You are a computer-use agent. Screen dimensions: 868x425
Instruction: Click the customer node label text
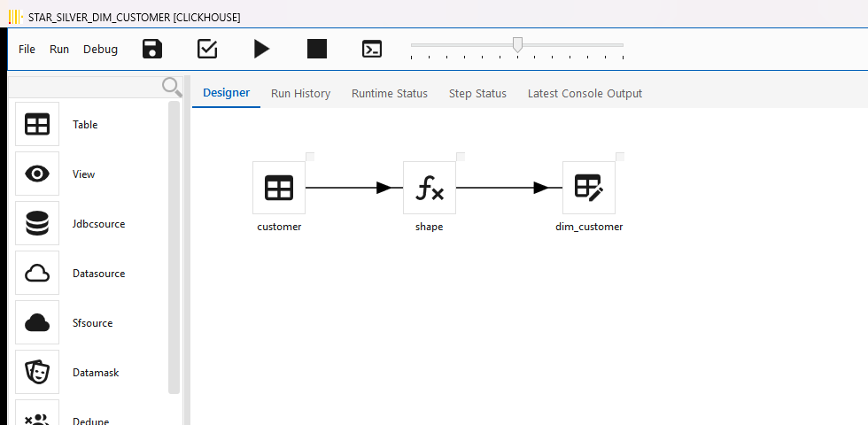(x=279, y=227)
